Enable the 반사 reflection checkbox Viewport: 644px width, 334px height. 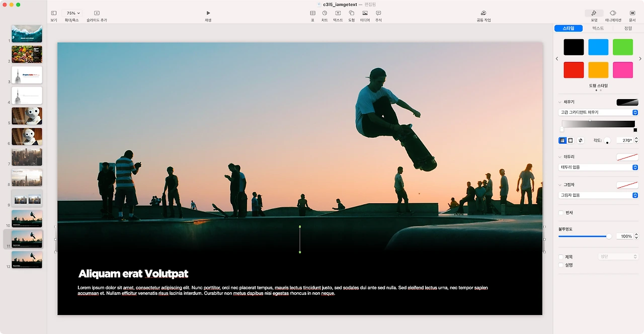pyautogui.click(x=561, y=213)
